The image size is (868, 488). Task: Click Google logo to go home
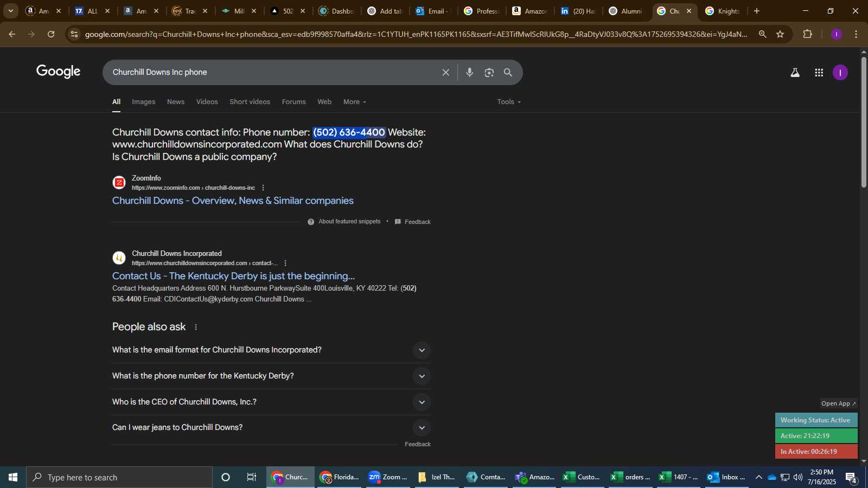coord(58,72)
